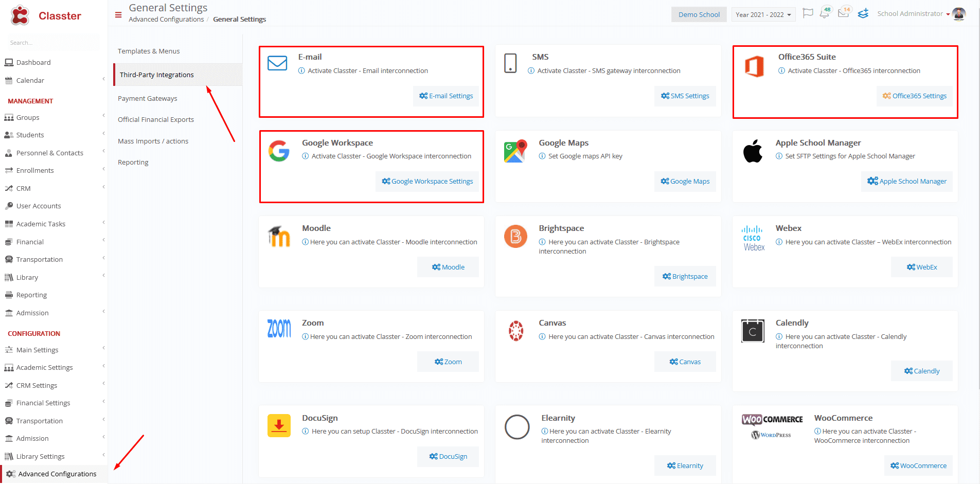Viewport: 980px width, 484px height.
Task: Click the WooCommerce WordPress logo
Action: click(772, 427)
